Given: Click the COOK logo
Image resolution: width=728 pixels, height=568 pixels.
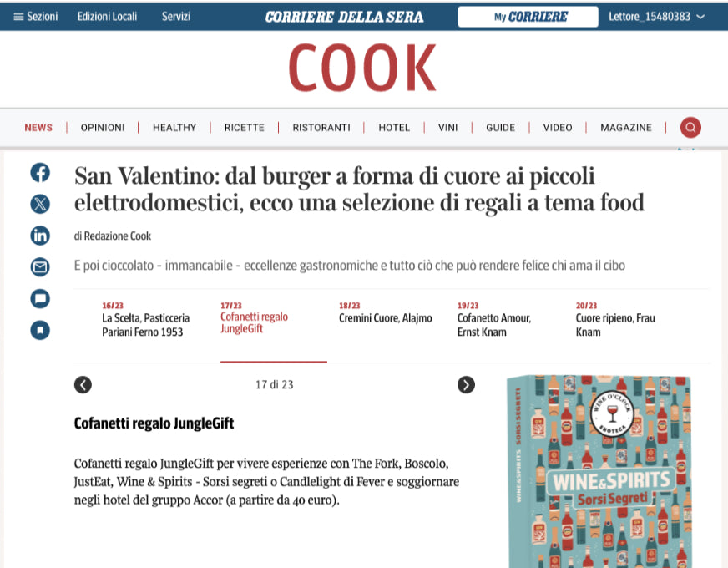Looking at the screenshot, I should tap(362, 68).
